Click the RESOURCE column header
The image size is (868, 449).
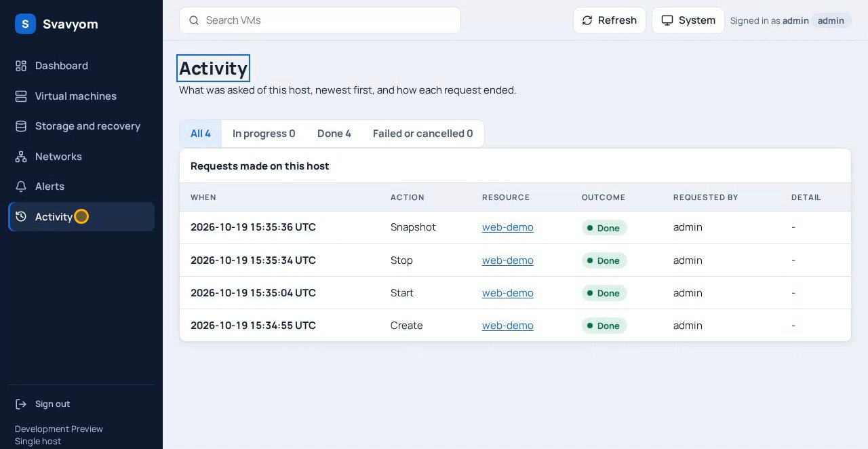click(506, 197)
